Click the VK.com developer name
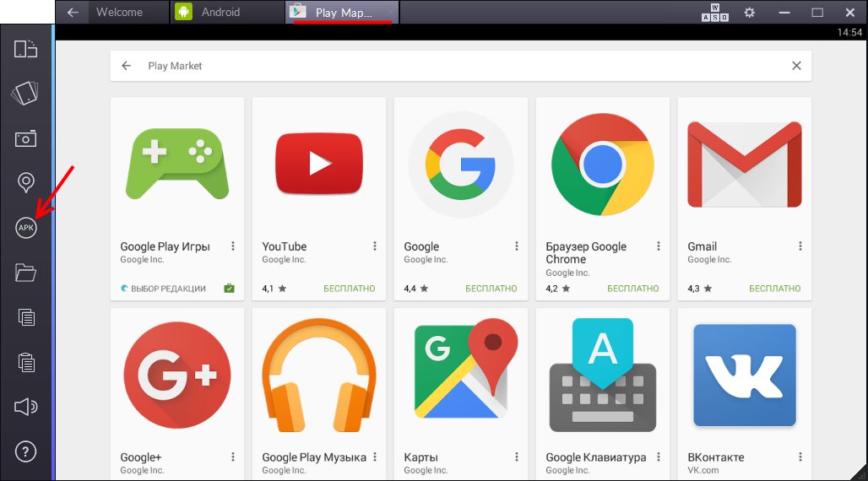This screenshot has height=481, width=868. click(x=703, y=471)
